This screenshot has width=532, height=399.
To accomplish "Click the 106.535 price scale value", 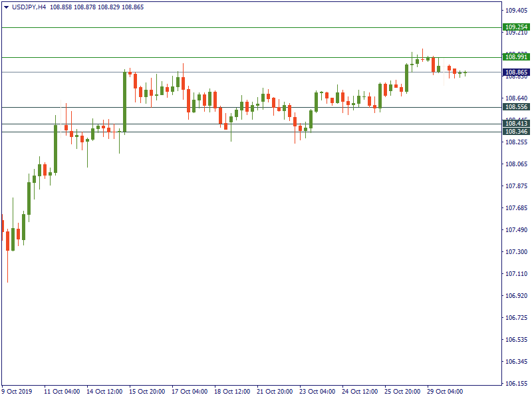I will (x=516, y=340).
